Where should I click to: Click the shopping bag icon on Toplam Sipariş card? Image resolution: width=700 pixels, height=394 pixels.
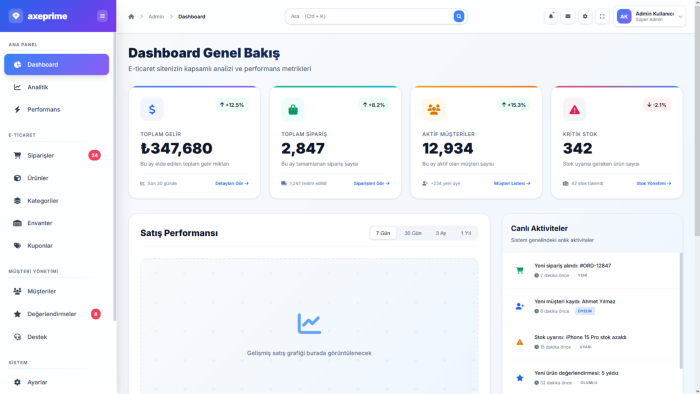point(293,109)
